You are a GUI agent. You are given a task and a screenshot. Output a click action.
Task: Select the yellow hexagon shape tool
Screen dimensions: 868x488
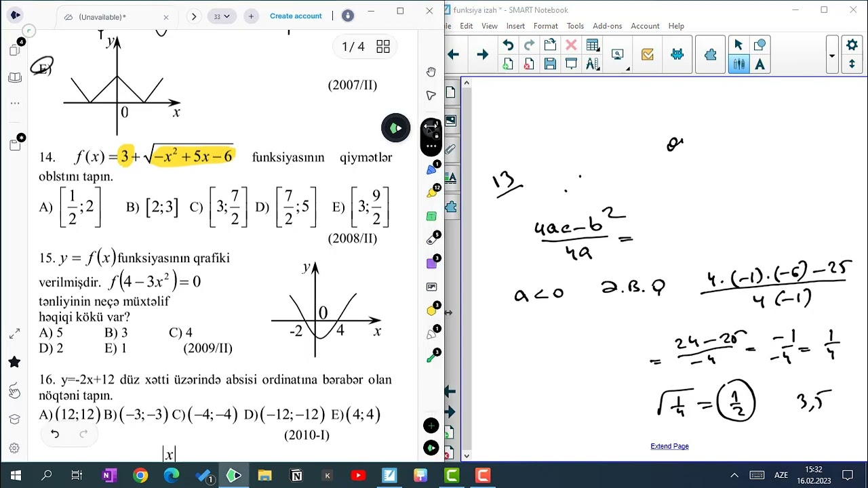(431, 310)
